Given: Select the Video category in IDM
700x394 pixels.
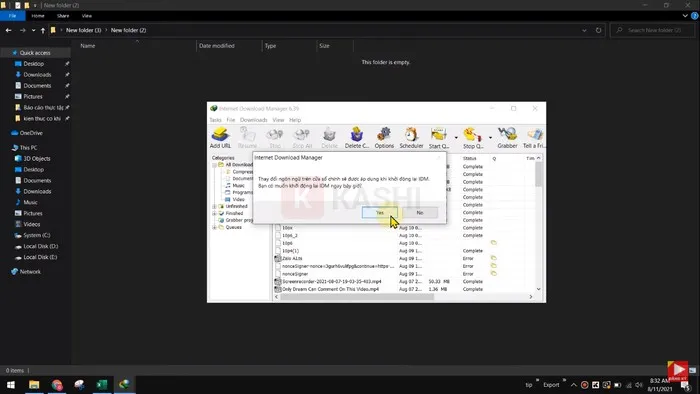Looking at the screenshot, I should (x=238, y=199).
